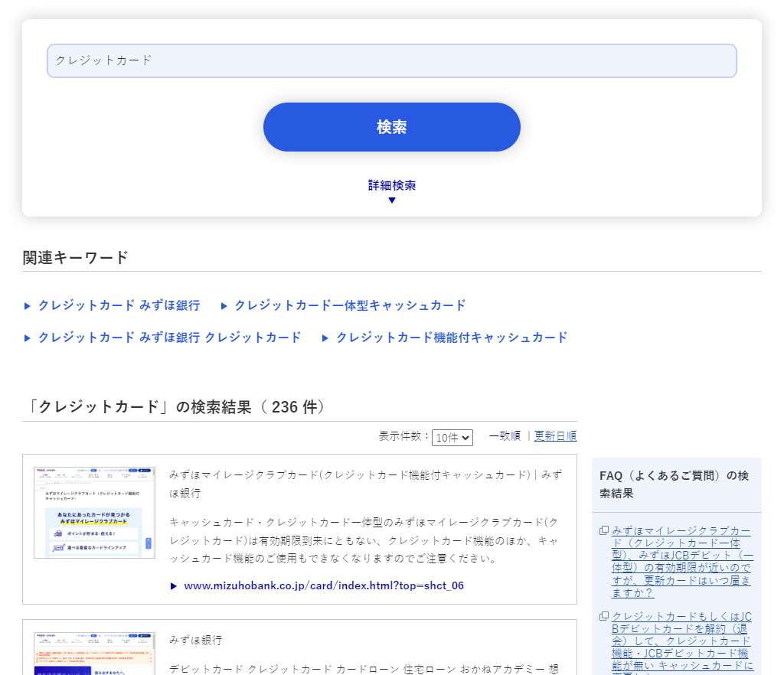This screenshot has width=784, height=675.
Task: Follow the www.mizuhobank.co.jp/card/index.html URL link
Action: 324,586
